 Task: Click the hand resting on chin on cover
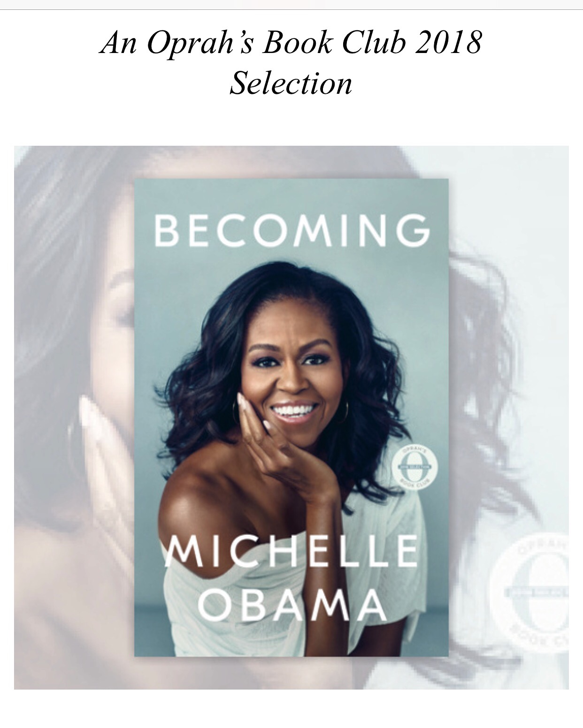click(x=282, y=450)
